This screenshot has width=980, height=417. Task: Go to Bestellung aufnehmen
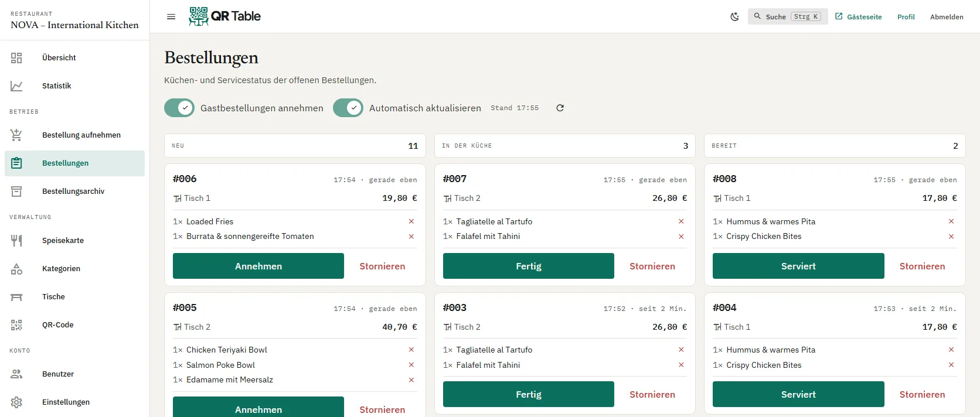(x=74, y=135)
